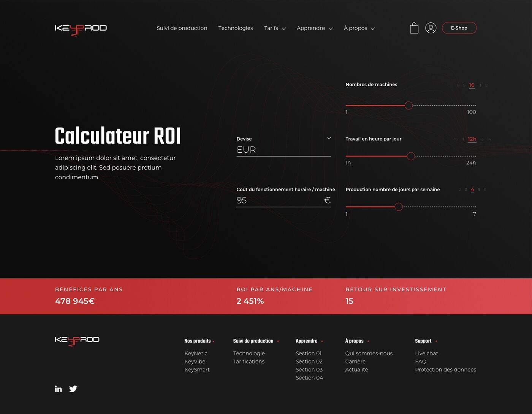Click the Travail en heure par jour slider handle
532x414 pixels.
[411, 156]
